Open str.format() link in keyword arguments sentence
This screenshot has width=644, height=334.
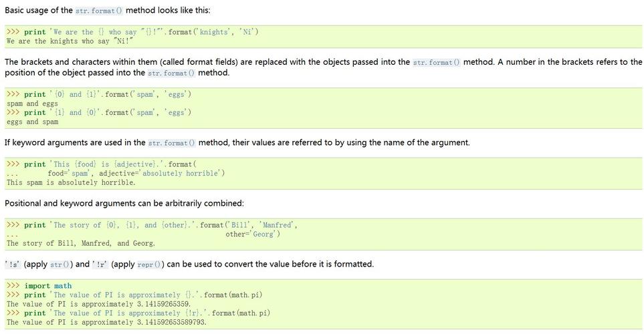point(172,143)
